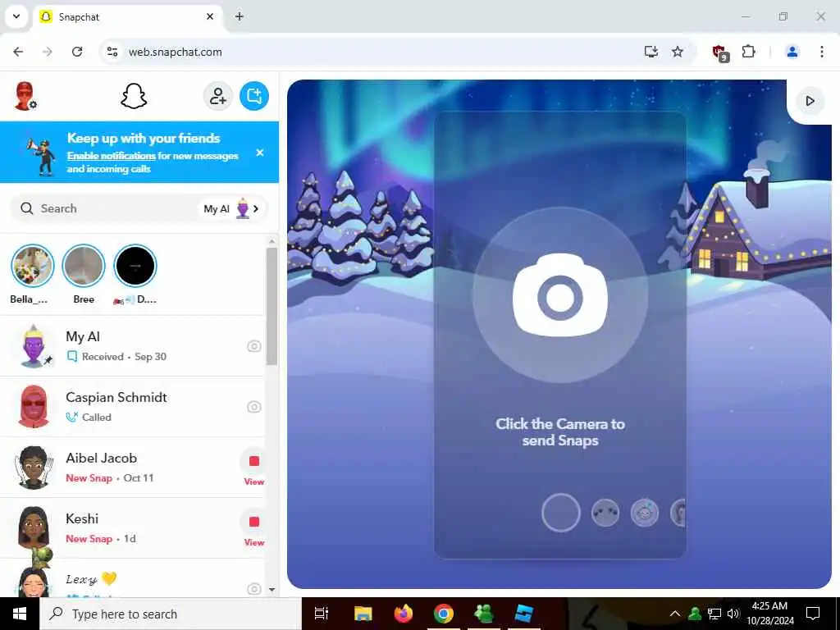Screen dimensions: 840x630
Task: Open camera icon in My AI row
Action: pos(254,346)
